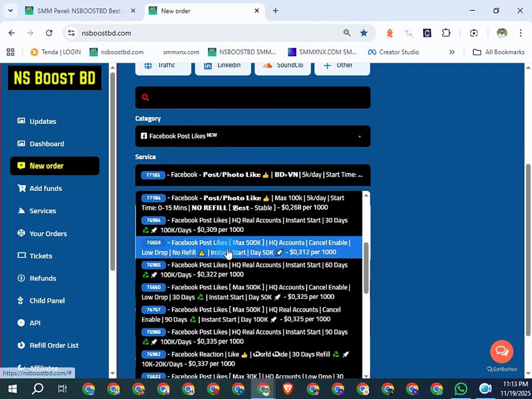Image resolution: width=532 pixels, height=399 pixels.
Task: Open a new browser tab
Action: [275, 11]
